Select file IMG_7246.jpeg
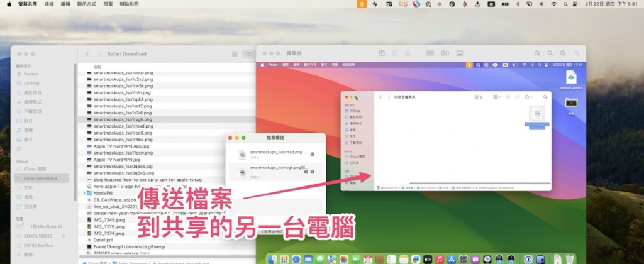The width and height of the screenshot is (644, 264). pyautogui.click(x=109, y=219)
